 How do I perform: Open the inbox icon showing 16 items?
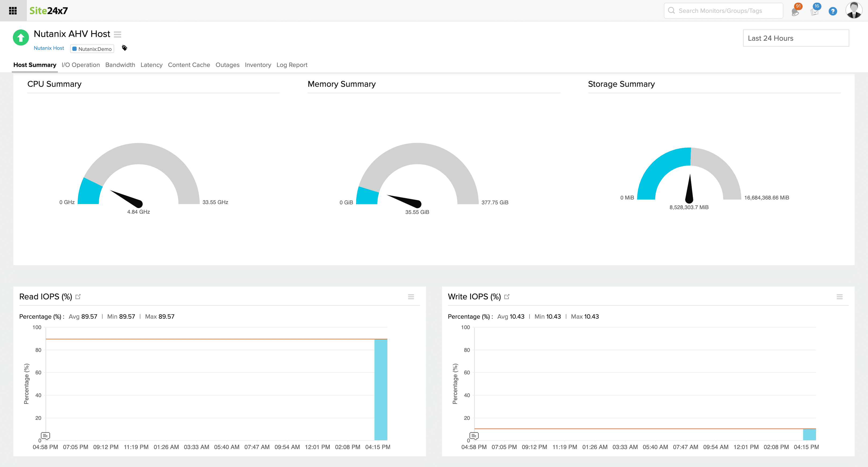[814, 11]
